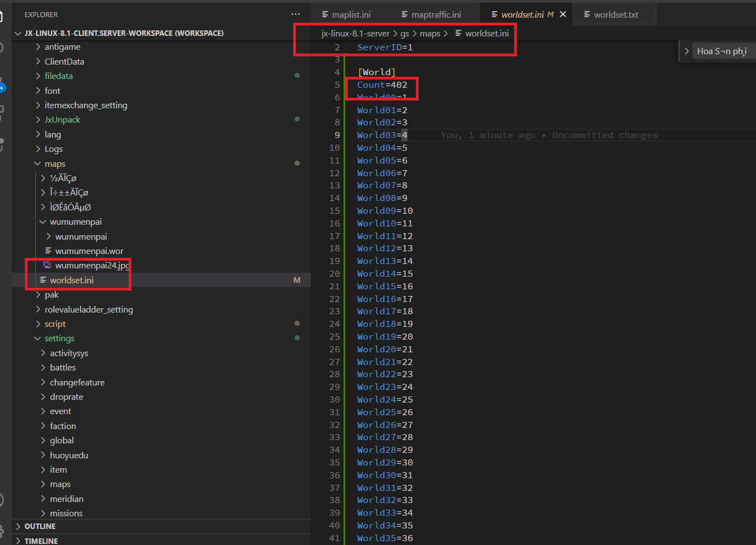Expand the OUTLINE section
Viewport: 756px width, 545px height.
click(x=39, y=526)
